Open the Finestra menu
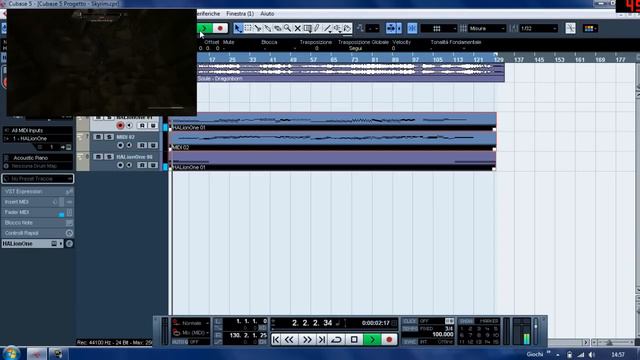The height and width of the screenshot is (360, 640). (x=240, y=13)
